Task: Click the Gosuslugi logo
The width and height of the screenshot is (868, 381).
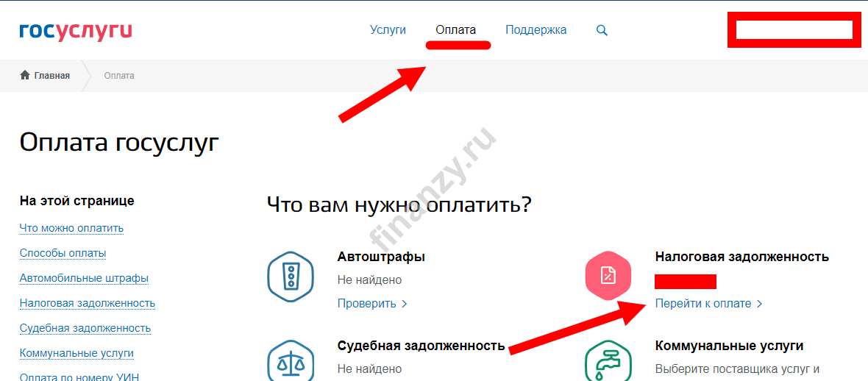Action: pos(76,31)
